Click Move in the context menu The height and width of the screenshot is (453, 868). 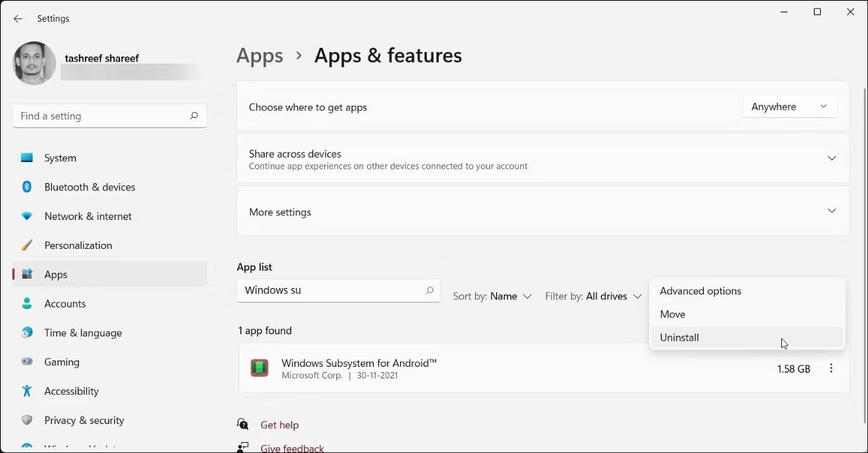click(673, 314)
